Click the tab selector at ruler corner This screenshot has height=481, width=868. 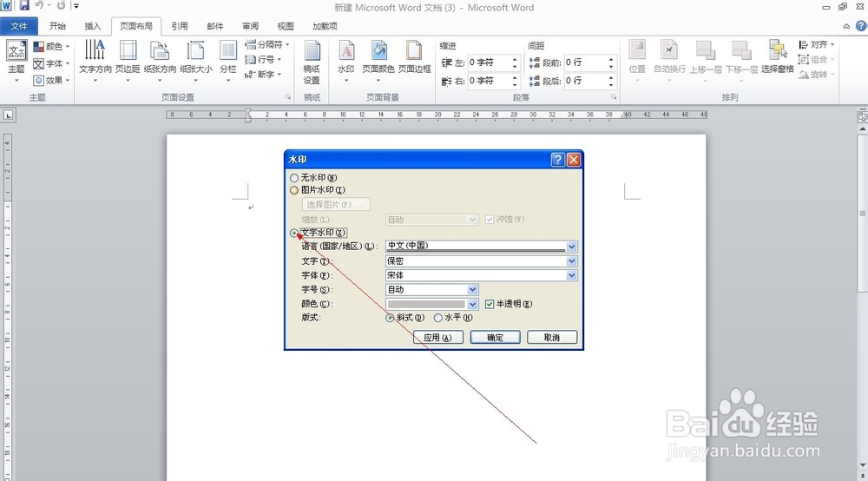pos(9,115)
